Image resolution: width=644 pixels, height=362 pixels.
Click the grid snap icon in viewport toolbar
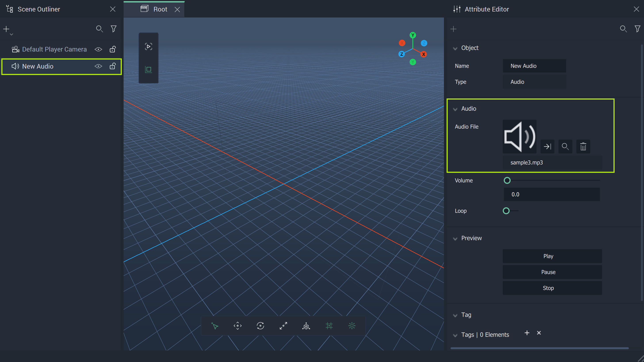[x=329, y=326]
